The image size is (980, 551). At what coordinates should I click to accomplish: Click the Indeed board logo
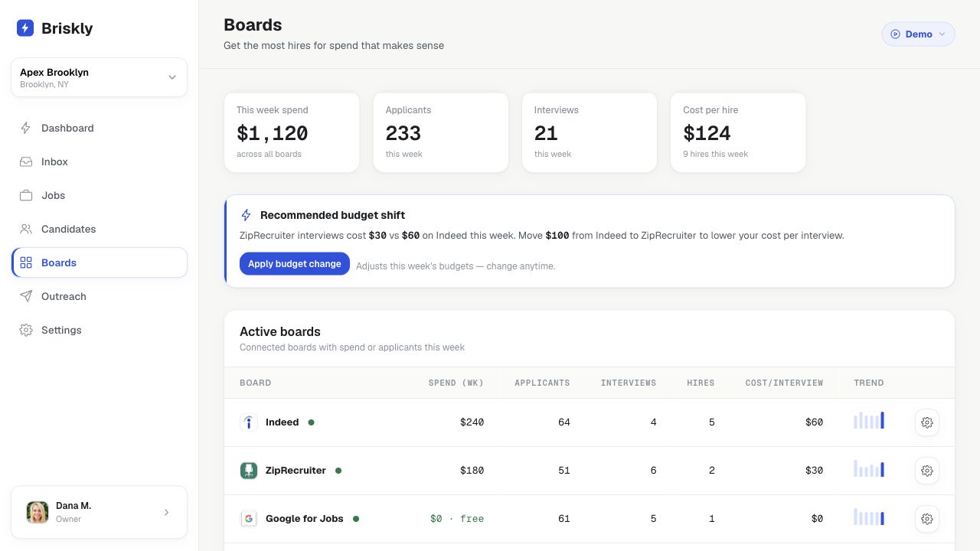coord(249,422)
